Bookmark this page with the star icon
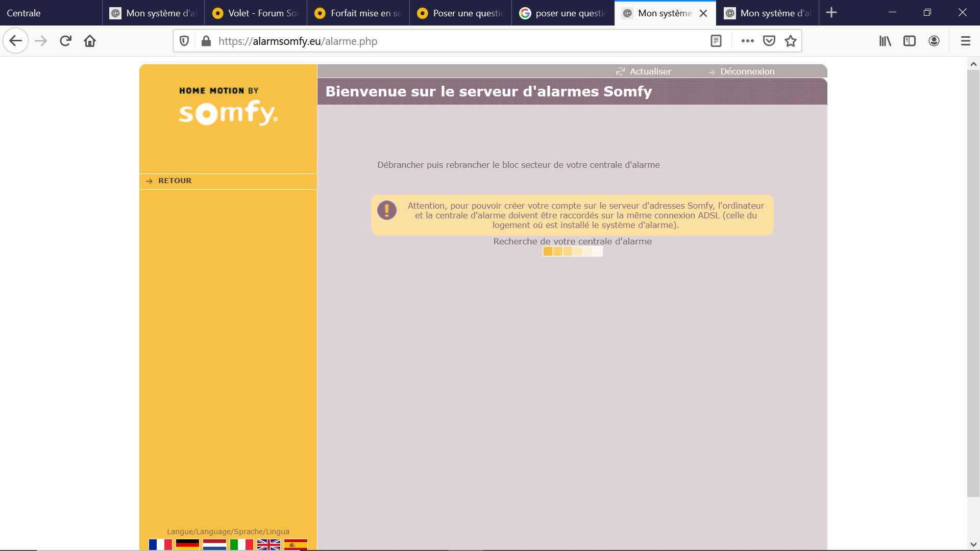This screenshot has height=551, width=980. coord(791,41)
